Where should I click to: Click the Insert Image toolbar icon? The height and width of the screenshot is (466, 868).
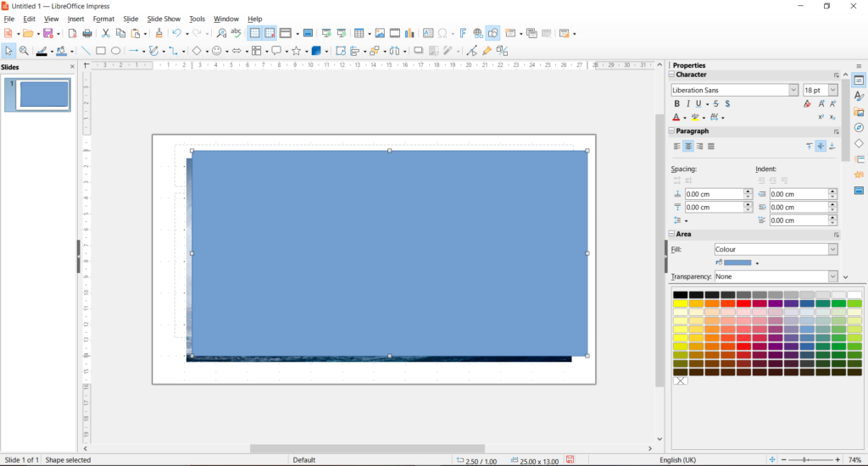pyautogui.click(x=380, y=33)
